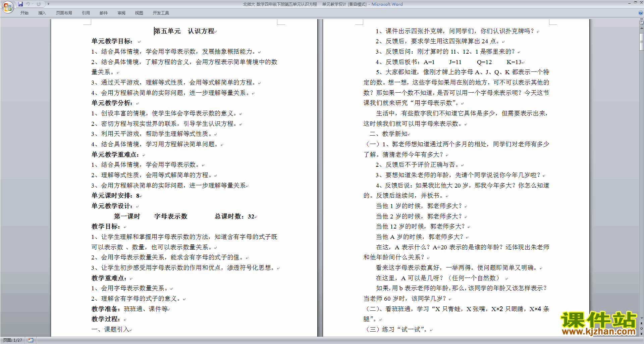The image size is (644, 344).
Task: Click the line 4、反馈后板书：A=1 J=11
Action: (449, 62)
